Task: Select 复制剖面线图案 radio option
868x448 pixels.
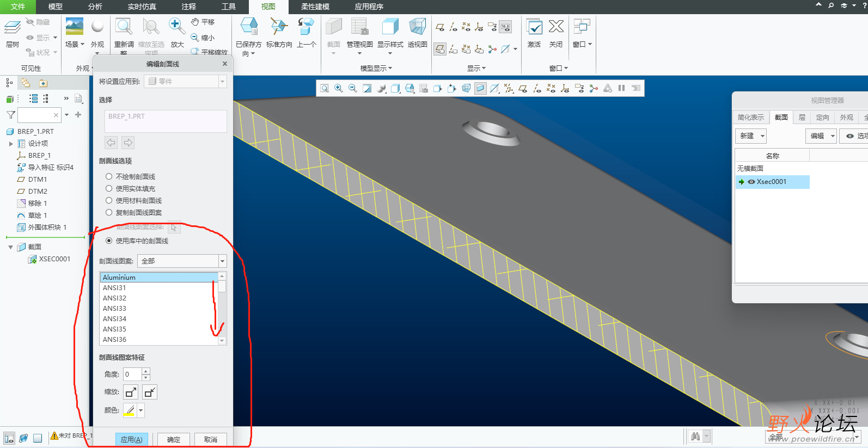Action: [x=109, y=212]
